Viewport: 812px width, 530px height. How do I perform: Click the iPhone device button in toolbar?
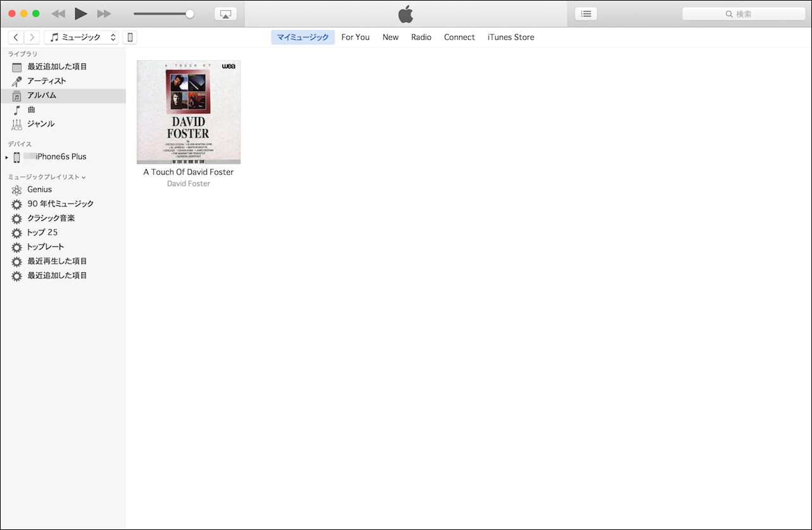coord(130,37)
